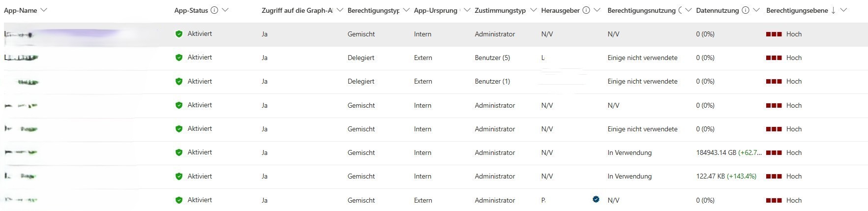Open the App-Status column filter chevron
This screenshot has width=868, height=211.
225,10
